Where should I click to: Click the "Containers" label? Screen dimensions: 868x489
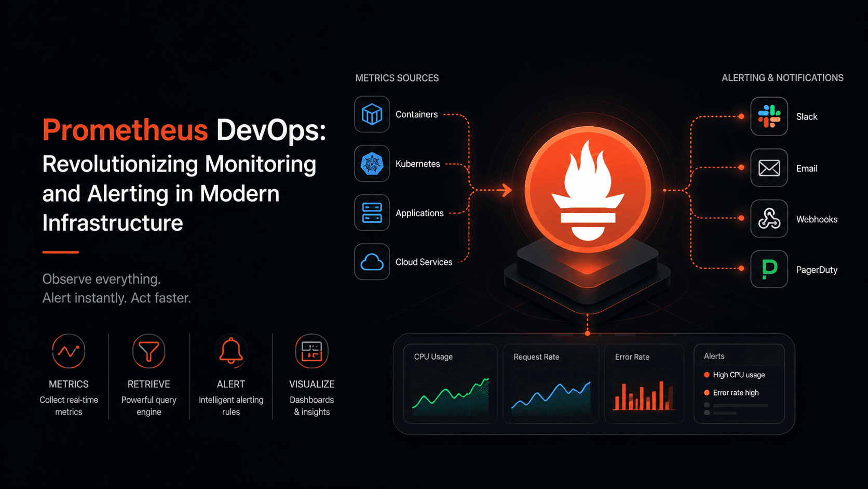pos(416,114)
